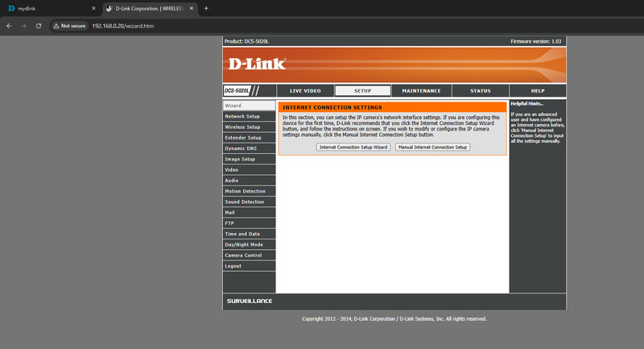The width and height of the screenshot is (644, 349).
Task: Close the mydlink tab
Action: [x=93, y=8]
